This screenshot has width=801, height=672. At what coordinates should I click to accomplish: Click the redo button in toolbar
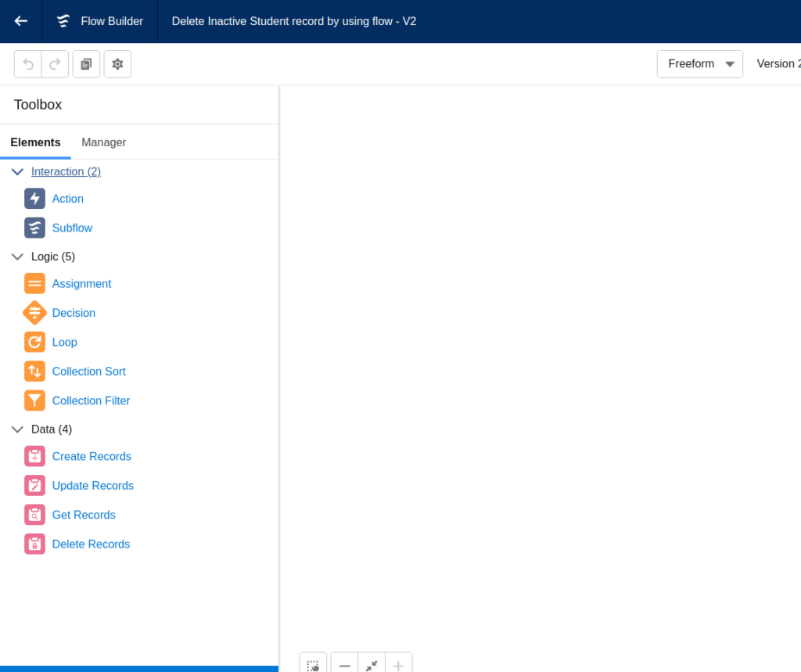point(55,64)
